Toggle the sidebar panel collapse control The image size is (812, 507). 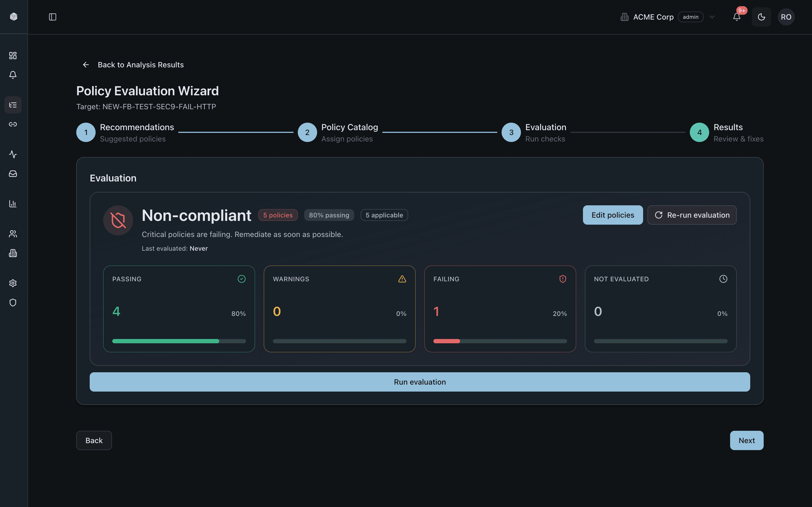53,17
